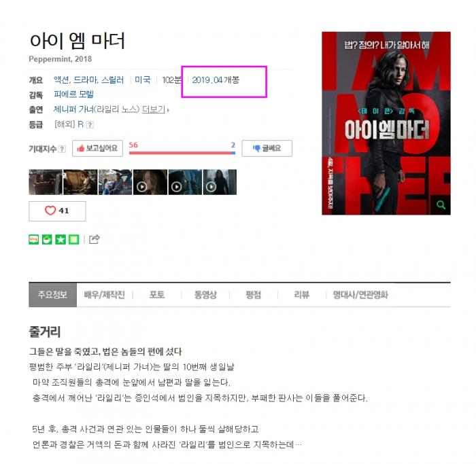Expand cast list with 더보기

[155, 109]
